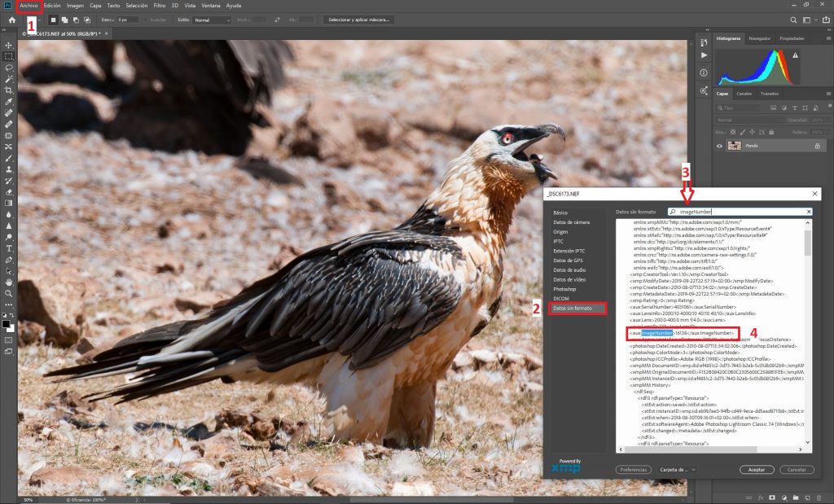Open the Photoshop search icon

(x=793, y=18)
